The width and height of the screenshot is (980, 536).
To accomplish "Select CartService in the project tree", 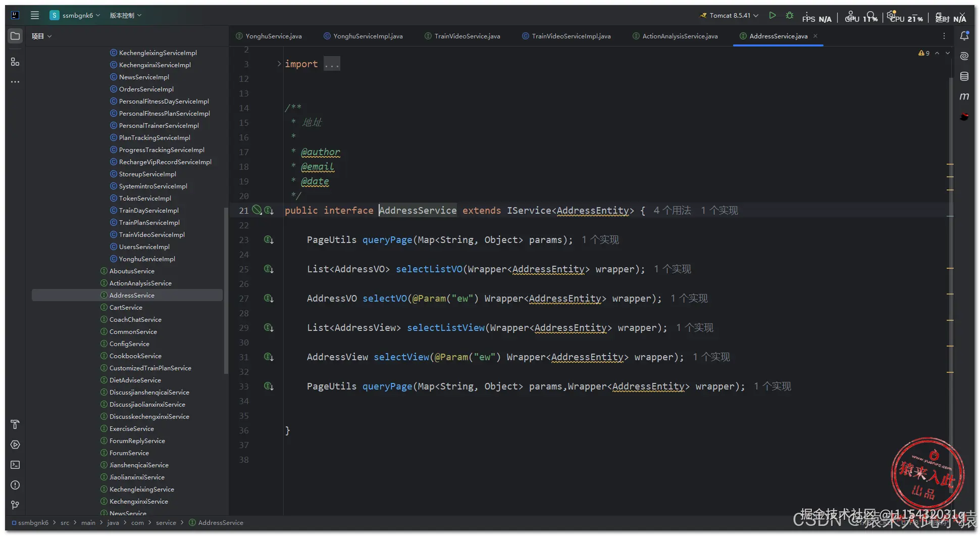I will (x=126, y=307).
